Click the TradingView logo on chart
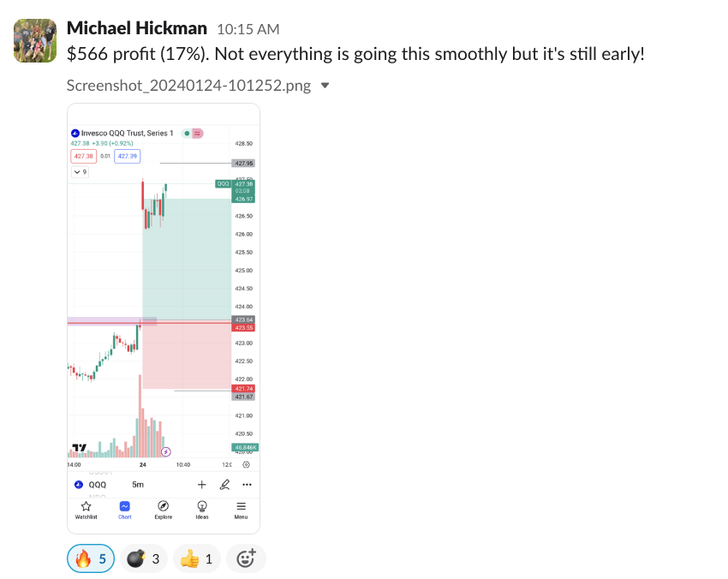 [x=80, y=448]
